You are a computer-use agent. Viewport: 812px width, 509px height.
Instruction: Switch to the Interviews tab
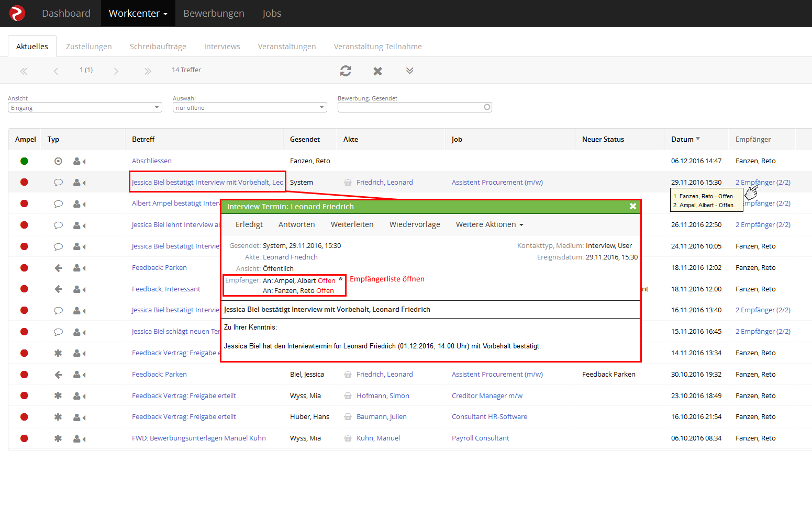pos(222,47)
